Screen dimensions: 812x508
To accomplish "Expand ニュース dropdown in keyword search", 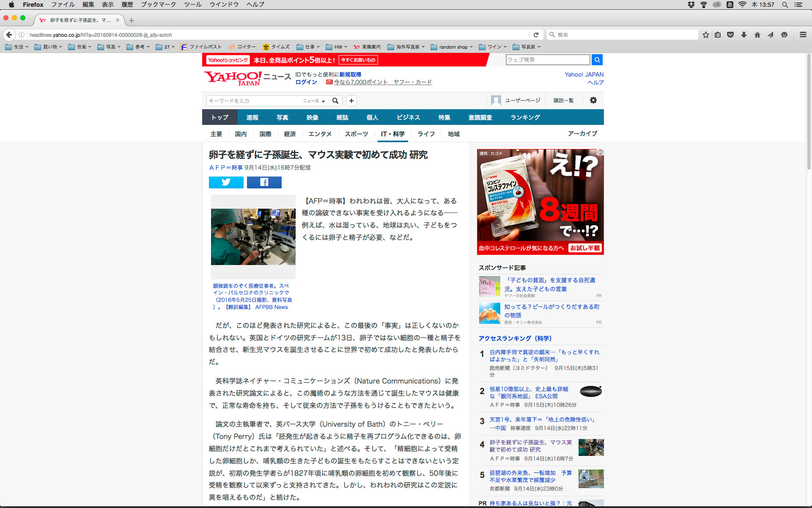I will 314,101.
